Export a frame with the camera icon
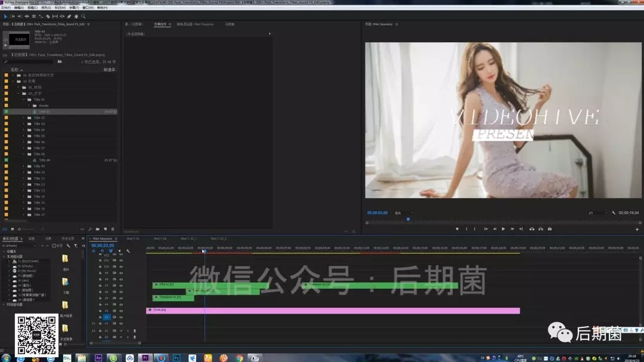The image size is (644, 362). tap(550, 229)
